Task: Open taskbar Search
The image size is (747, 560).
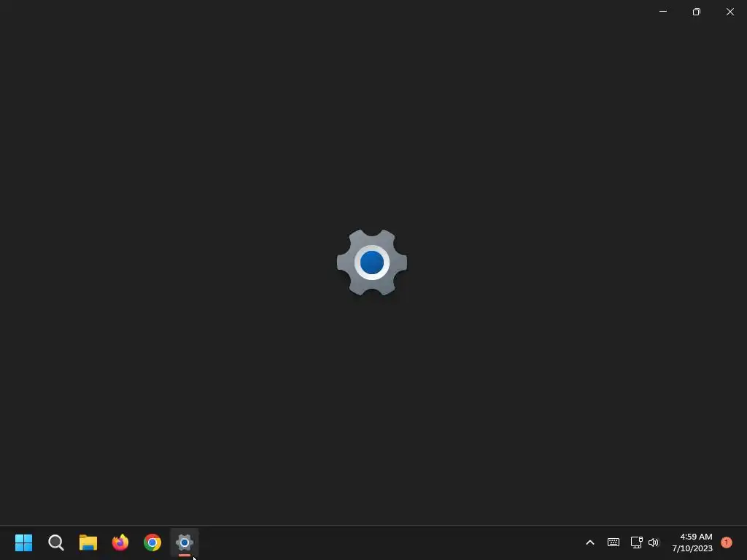Action: click(55, 542)
